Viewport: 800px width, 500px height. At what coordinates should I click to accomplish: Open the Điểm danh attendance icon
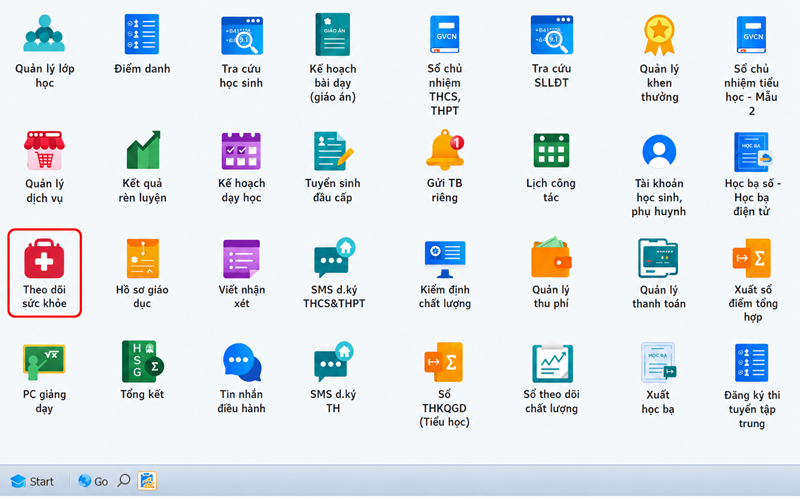[x=142, y=34]
